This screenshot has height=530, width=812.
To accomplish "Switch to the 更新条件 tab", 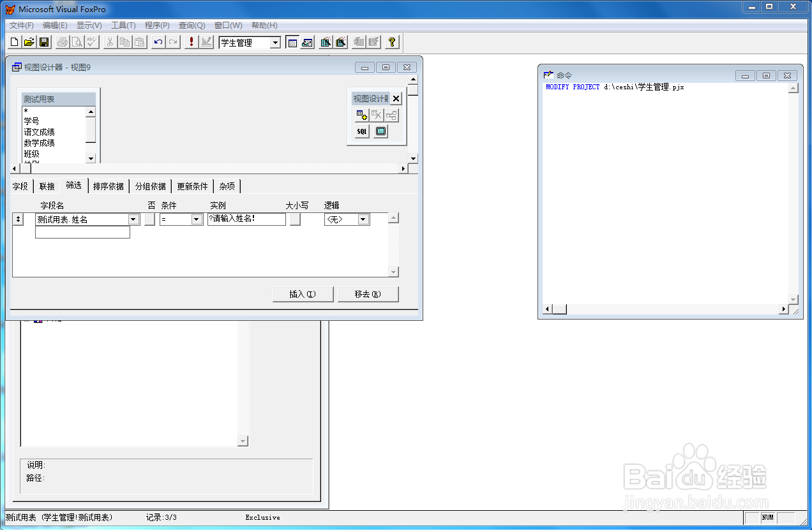I will [x=193, y=186].
